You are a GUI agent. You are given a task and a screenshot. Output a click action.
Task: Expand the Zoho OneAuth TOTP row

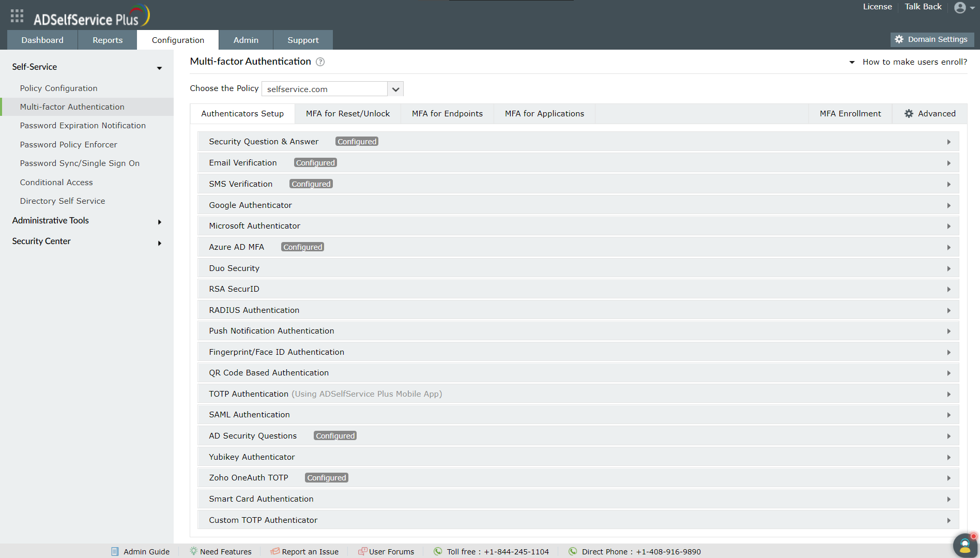[x=578, y=478]
